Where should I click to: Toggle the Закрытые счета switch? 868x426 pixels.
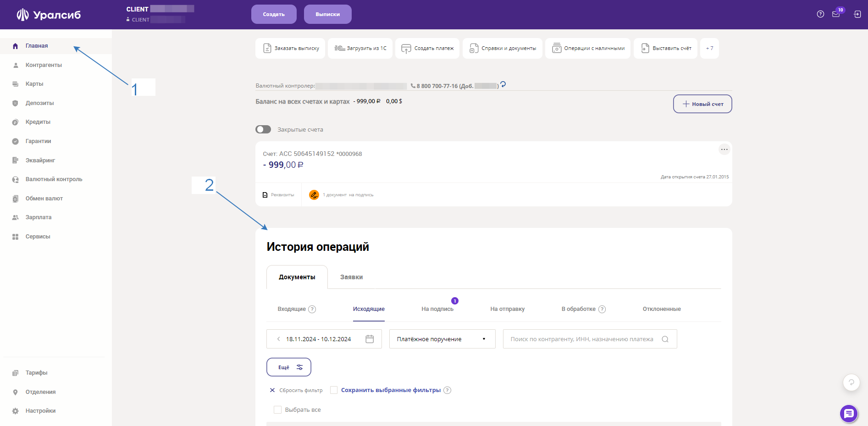263,129
